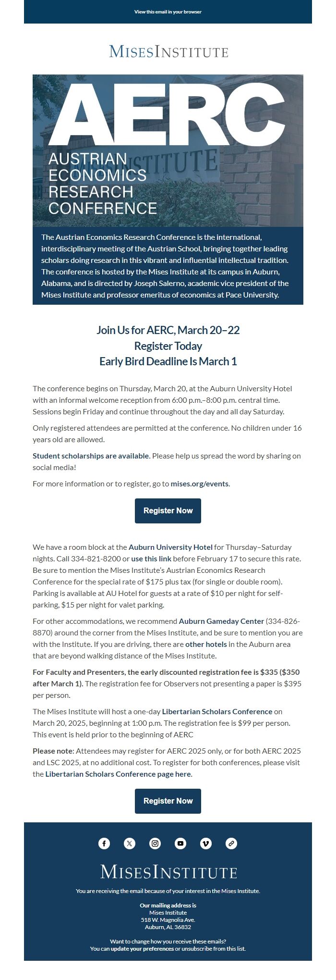Click the AERC conference banner image
336x980 pixels.
[168, 150]
